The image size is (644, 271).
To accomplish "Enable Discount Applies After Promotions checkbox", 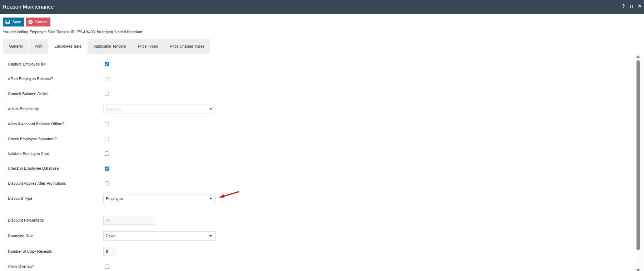I will pyautogui.click(x=107, y=183).
